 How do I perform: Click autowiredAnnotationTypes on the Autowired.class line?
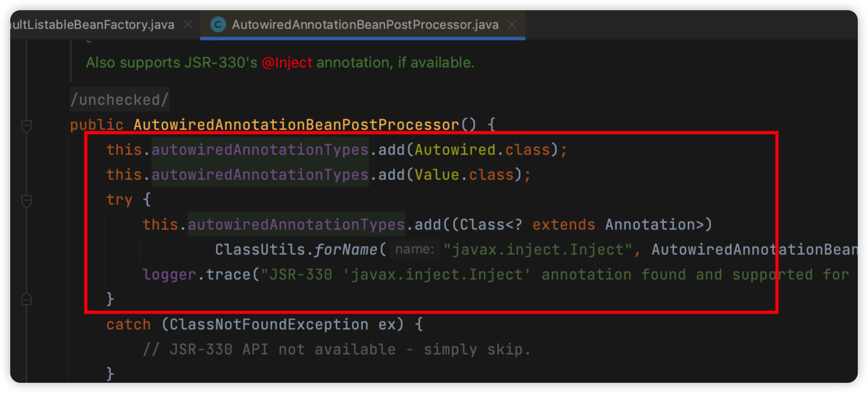coord(260,150)
